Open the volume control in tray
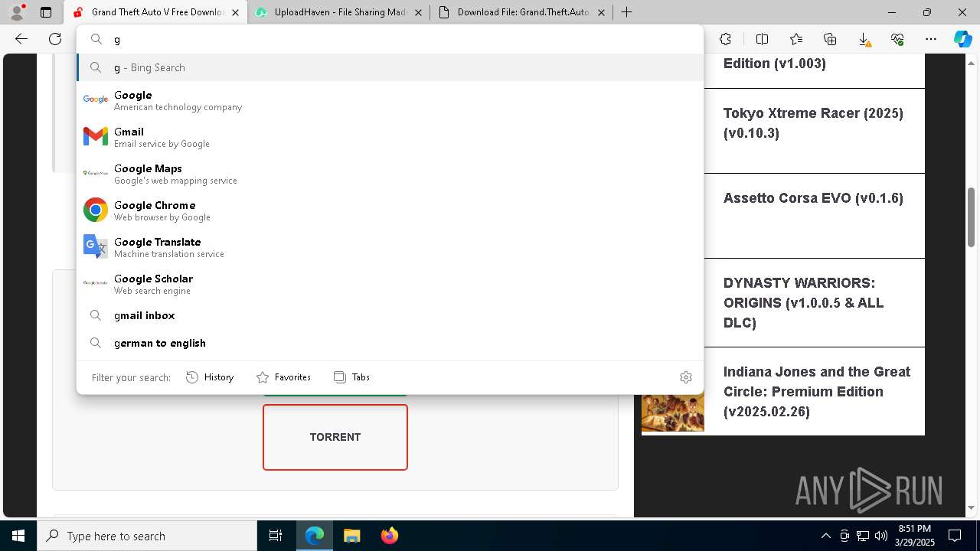980x551 pixels. pyautogui.click(x=880, y=536)
